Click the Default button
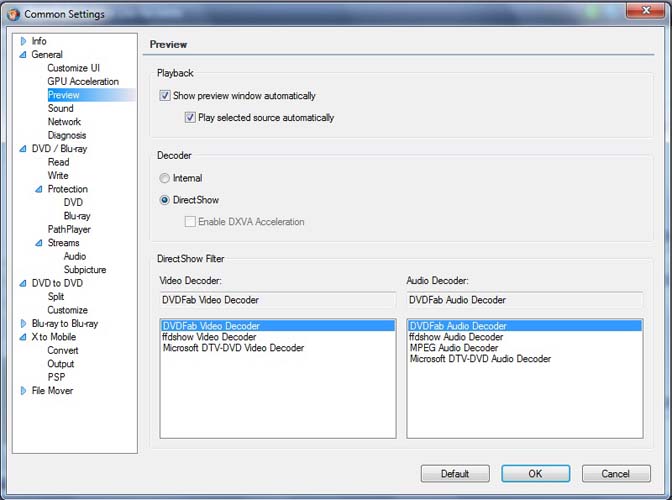The image size is (672, 500). 455,474
